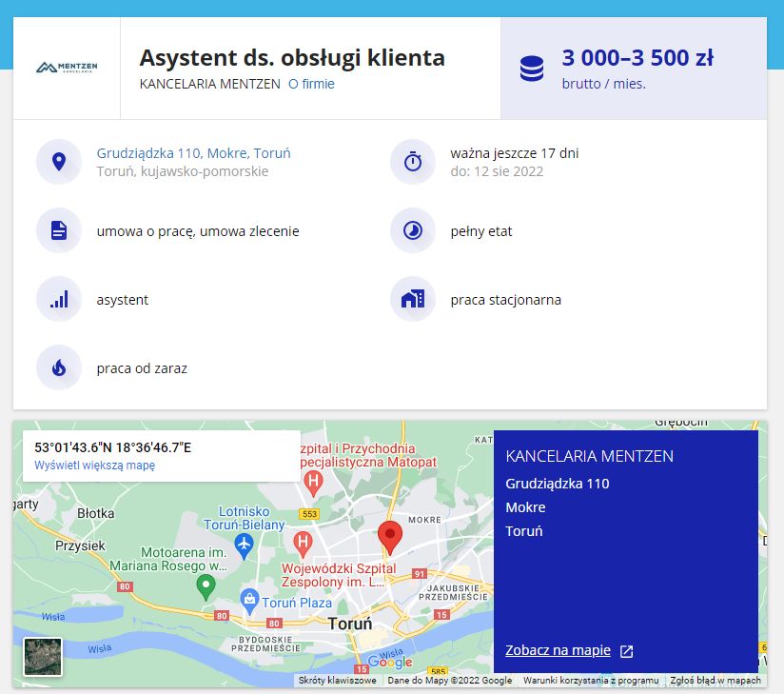The height and width of the screenshot is (694, 784).
Task: Click 'praca stacjonarna' text
Action: pyautogui.click(x=505, y=300)
